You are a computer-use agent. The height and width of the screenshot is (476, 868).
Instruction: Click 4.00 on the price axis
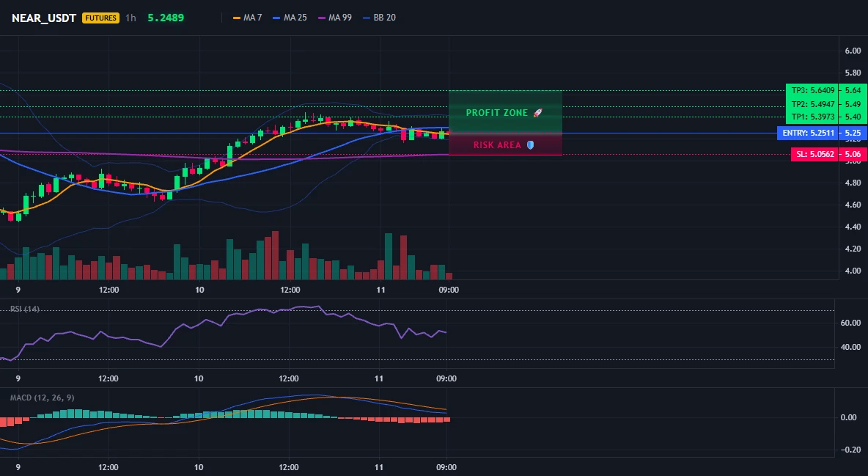853,271
